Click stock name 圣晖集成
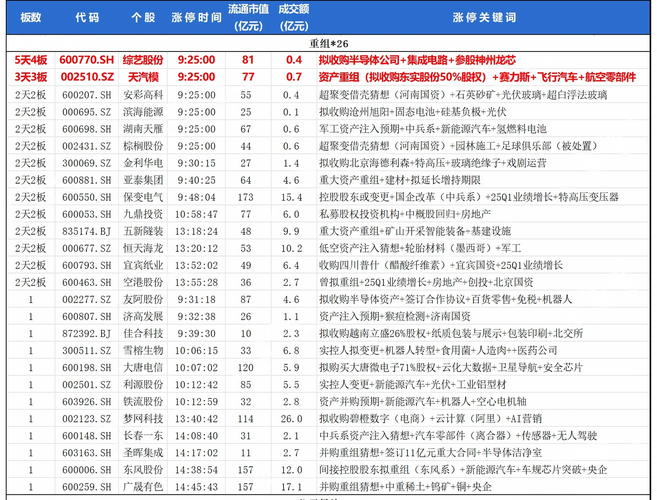Image resolution: width=657 pixels, height=500 pixels. pyautogui.click(x=143, y=453)
